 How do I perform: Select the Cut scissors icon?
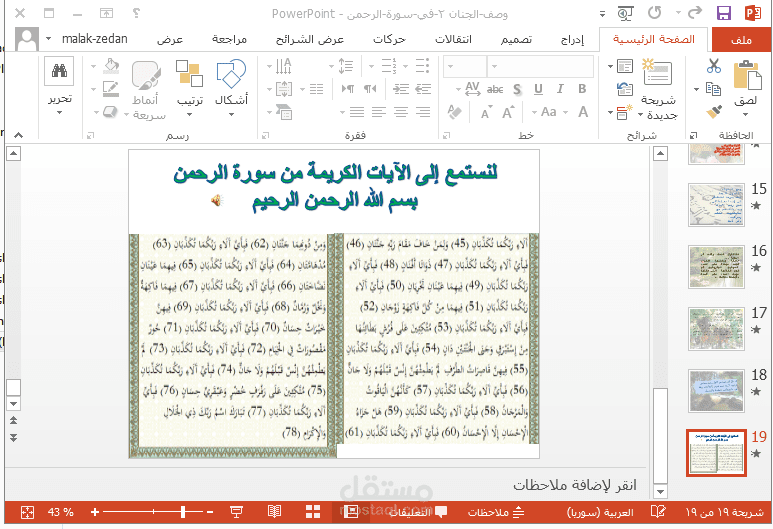tap(713, 66)
